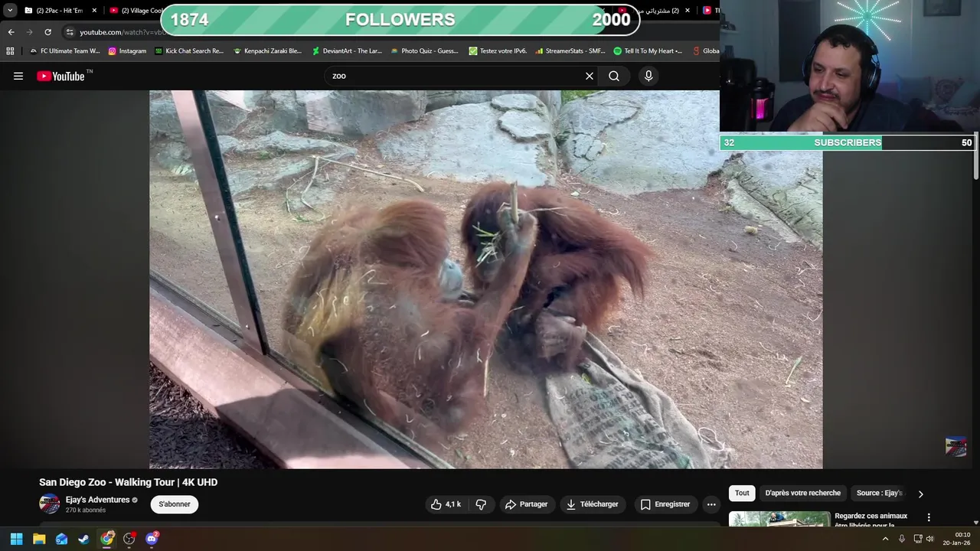Open Ejay's Adventures channel name
Image resolution: width=980 pixels, height=551 pixels.
97,500
